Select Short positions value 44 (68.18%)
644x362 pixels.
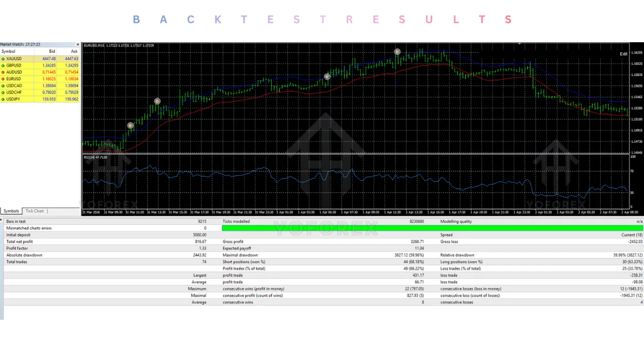point(414,262)
